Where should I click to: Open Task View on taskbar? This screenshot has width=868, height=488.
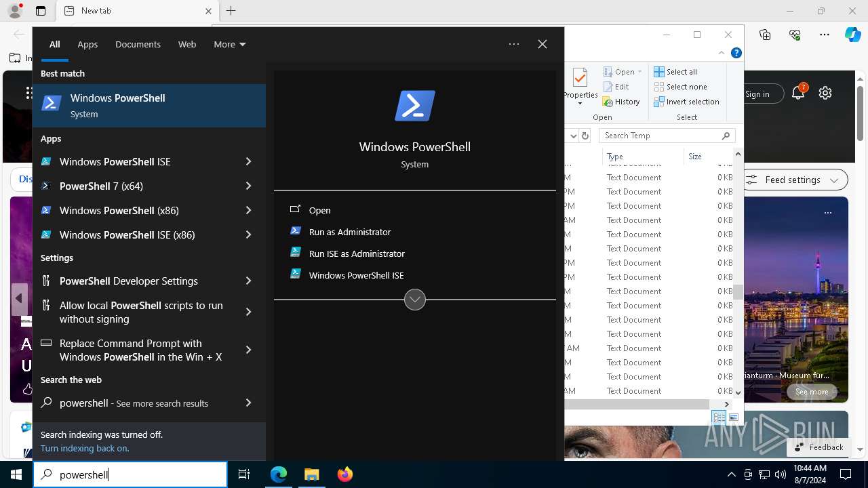pyautogui.click(x=244, y=474)
